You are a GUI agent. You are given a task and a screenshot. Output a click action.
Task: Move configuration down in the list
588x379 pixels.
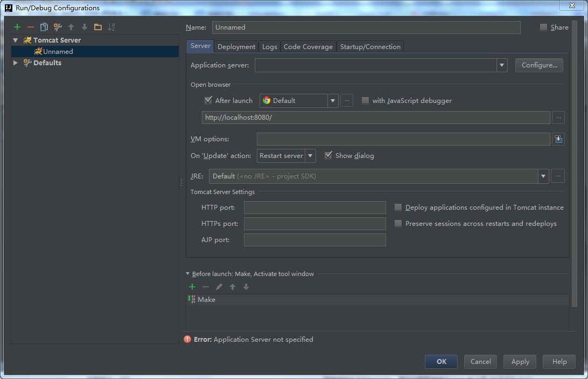[x=85, y=27]
